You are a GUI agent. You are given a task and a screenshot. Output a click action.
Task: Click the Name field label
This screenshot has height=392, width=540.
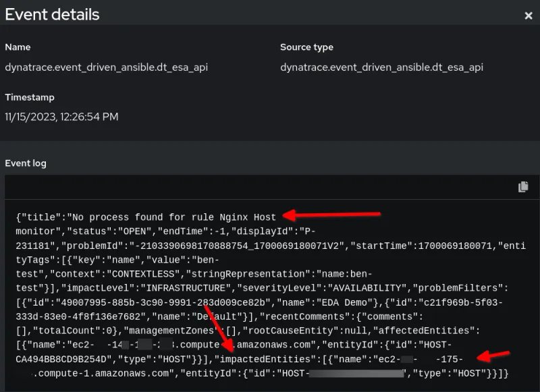18,47
